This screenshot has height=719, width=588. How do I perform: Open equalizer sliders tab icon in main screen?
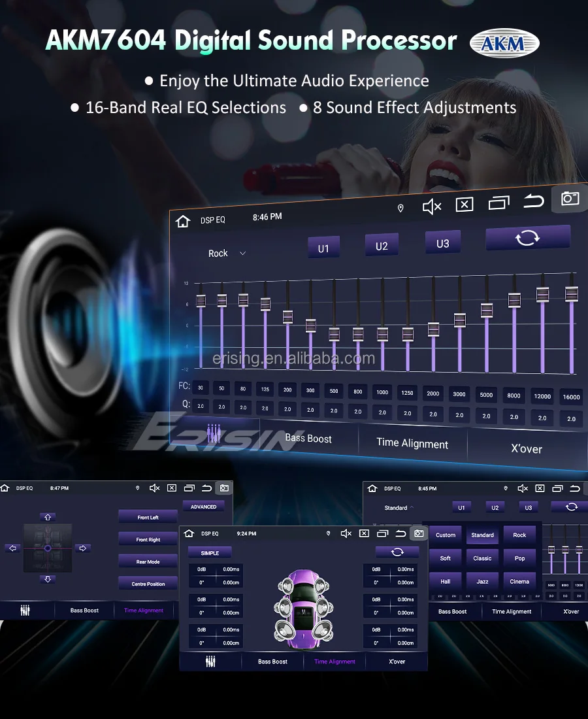(214, 433)
